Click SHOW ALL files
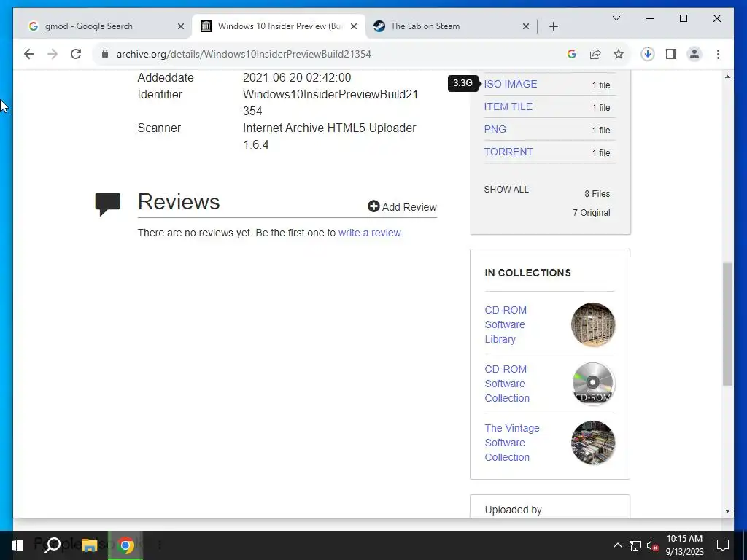The height and width of the screenshot is (560, 747). click(x=506, y=189)
